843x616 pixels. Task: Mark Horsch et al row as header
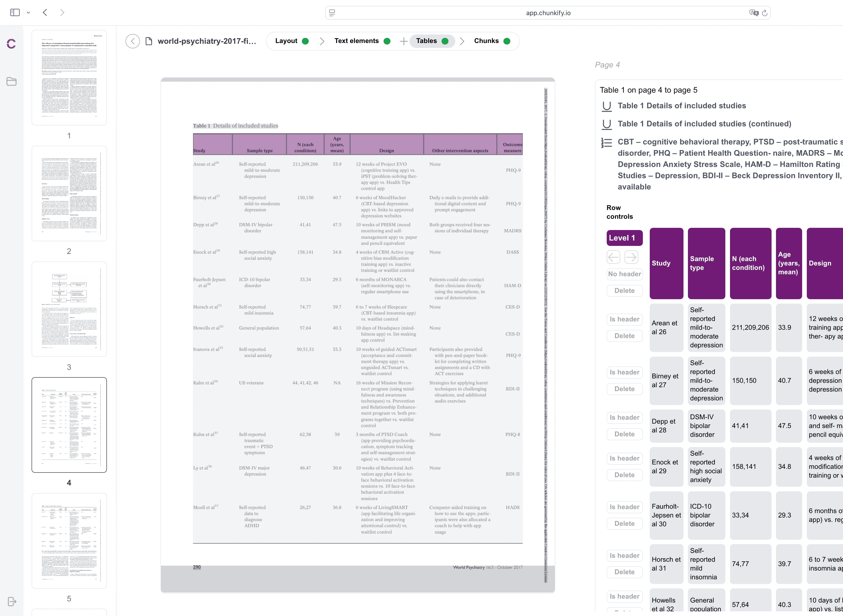click(624, 556)
